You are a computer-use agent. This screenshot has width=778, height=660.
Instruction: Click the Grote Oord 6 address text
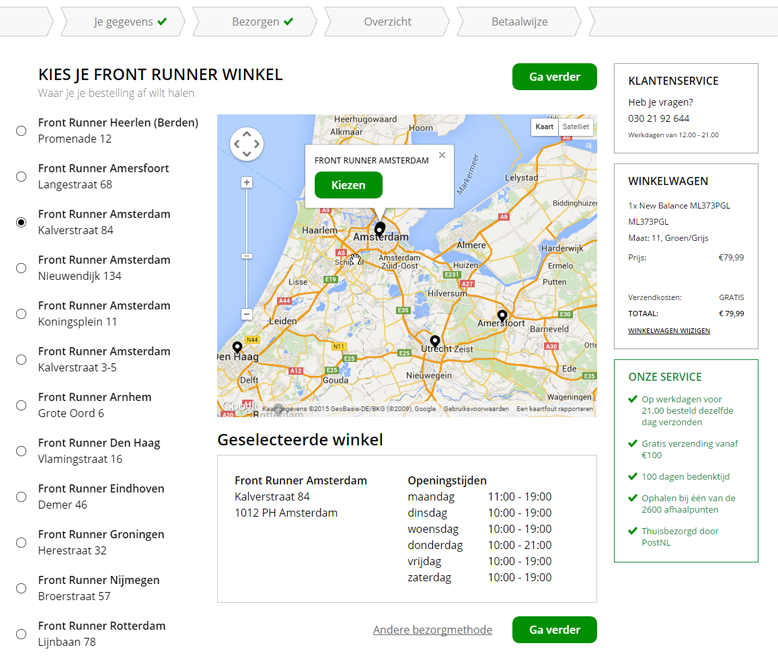(71, 413)
